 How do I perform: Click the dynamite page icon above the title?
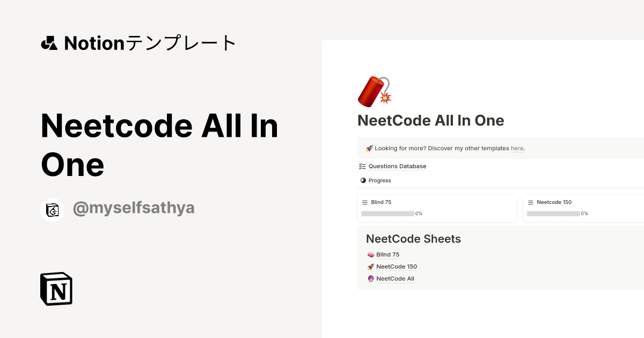coord(373,91)
